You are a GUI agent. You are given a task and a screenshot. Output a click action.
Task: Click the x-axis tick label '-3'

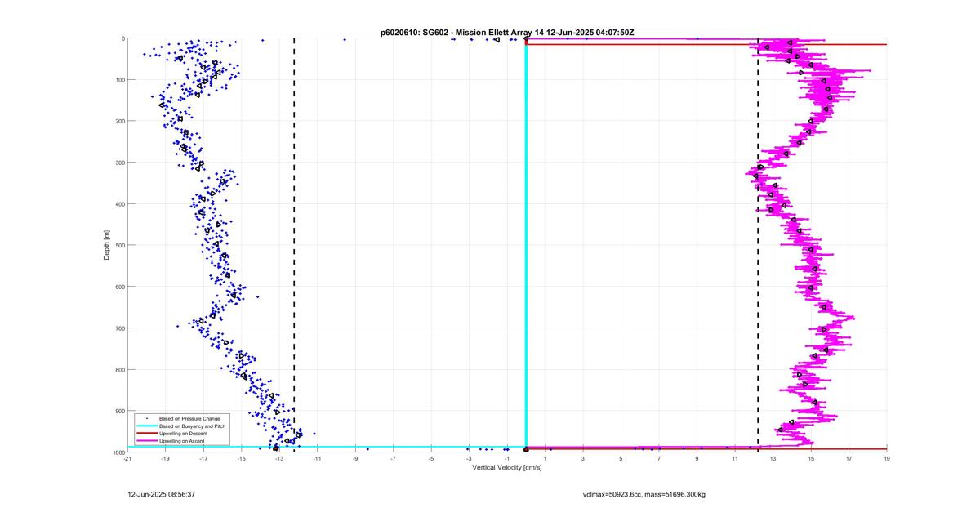[x=469, y=458]
